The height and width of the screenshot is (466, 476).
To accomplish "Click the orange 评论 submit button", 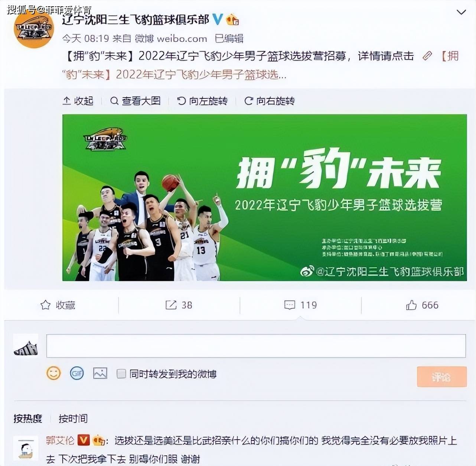I will point(441,377).
